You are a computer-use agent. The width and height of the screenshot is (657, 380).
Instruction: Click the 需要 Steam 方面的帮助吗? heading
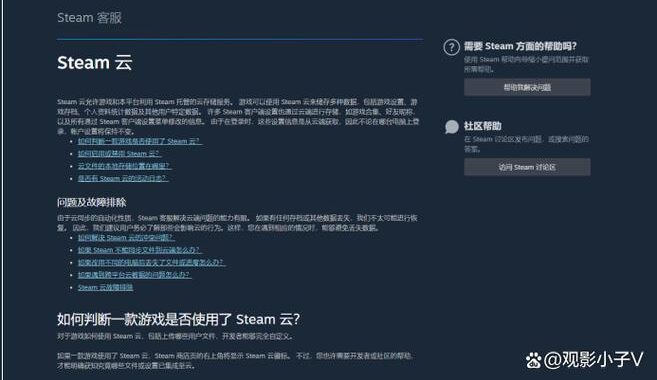click(520, 46)
